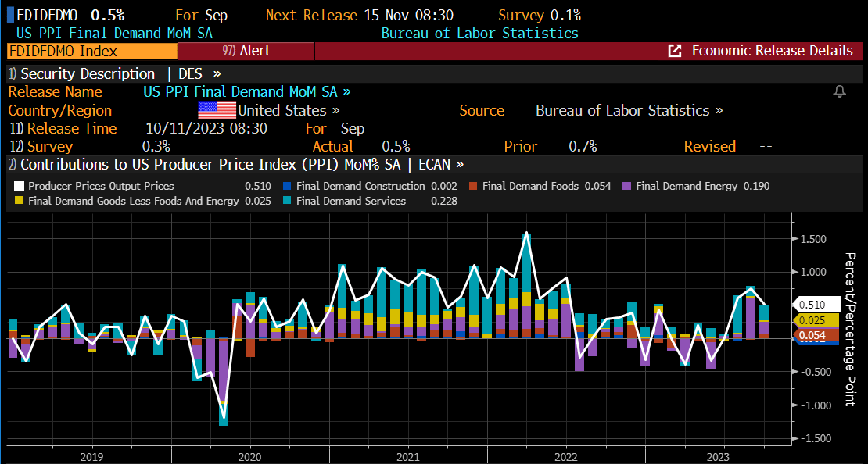The height and width of the screenshot is (464, 868).
Task: Open the 97) Alert tab
Action: point(246,51)
